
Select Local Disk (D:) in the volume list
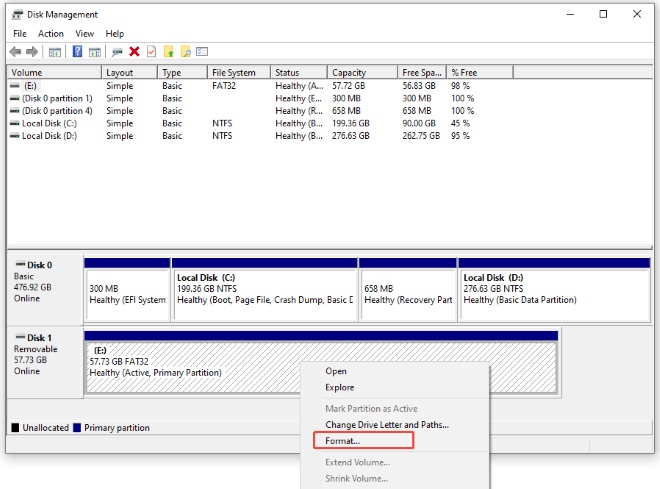49,136
